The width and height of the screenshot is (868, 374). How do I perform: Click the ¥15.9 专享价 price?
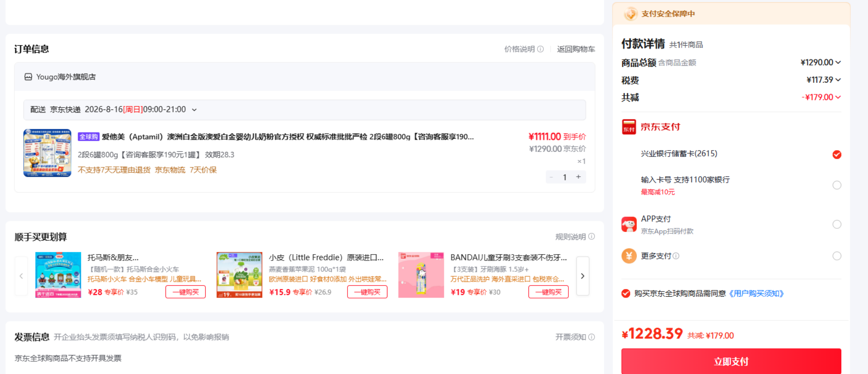tap(291, 292)
